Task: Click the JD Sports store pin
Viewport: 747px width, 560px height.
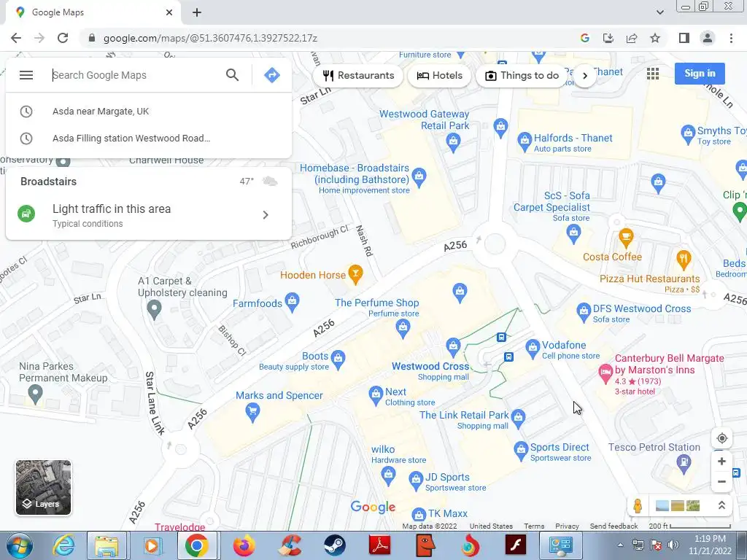Action: pos(415,481)
